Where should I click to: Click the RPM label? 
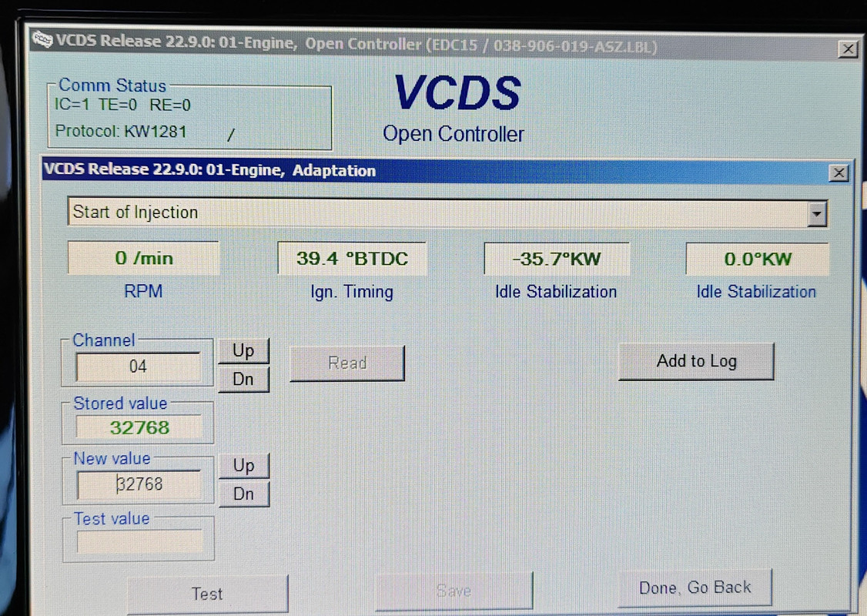click(143, 291)
